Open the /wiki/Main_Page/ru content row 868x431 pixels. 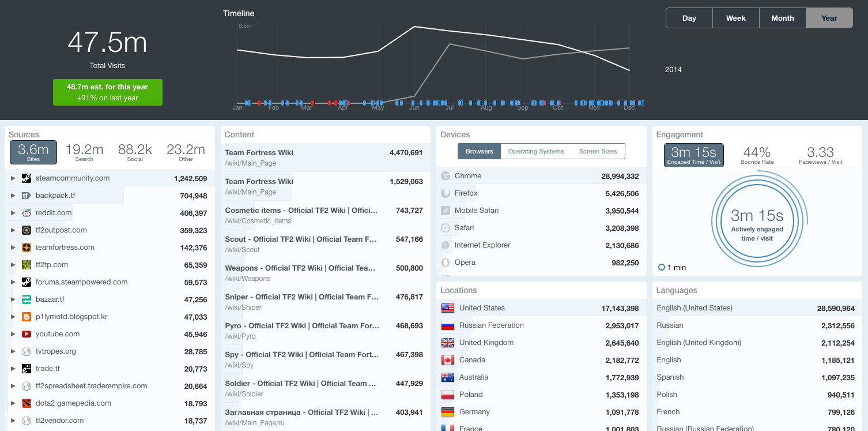[325, 417]
